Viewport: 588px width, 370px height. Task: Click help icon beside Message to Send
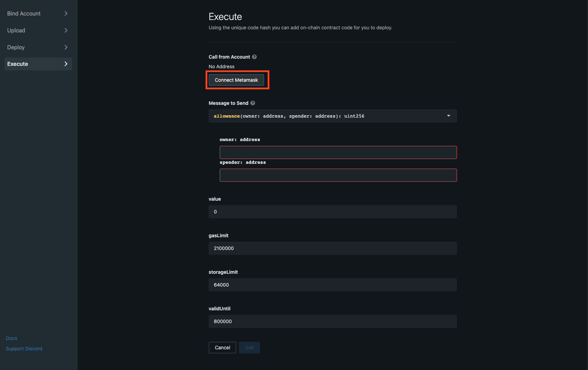[252, 103]
